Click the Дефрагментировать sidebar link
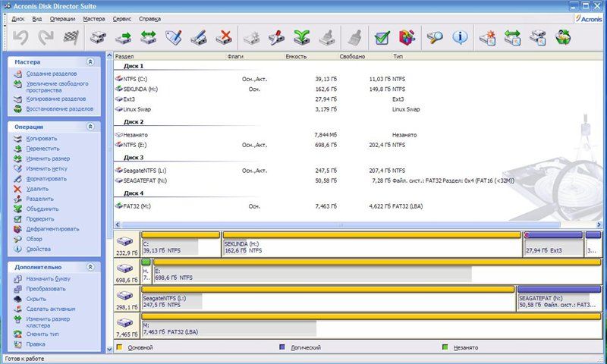Image resolution: width=607 pixels, height=364 pixels. 52,229
